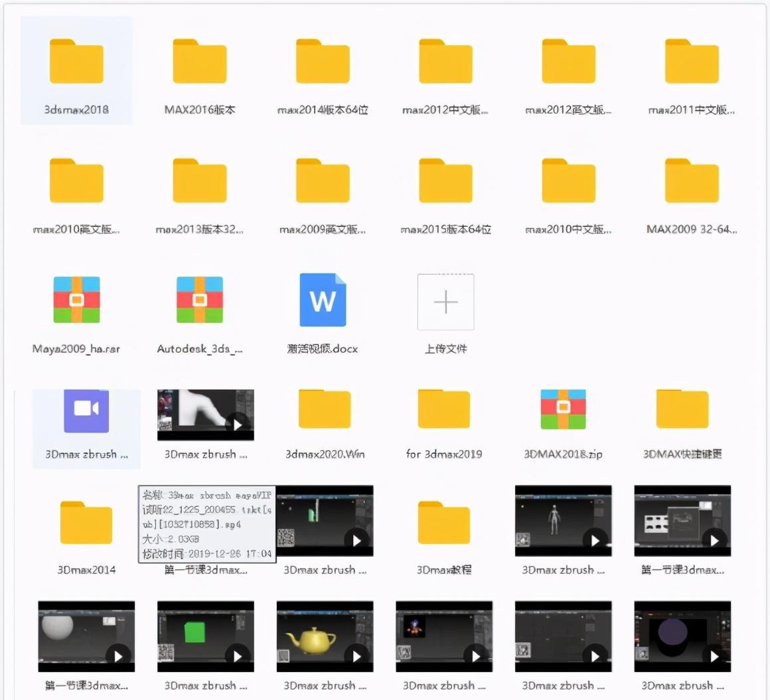770x700 pixels.
Task: Click the folder name text "3dmax2020.Win"
Action: click(x=325, y=454)
